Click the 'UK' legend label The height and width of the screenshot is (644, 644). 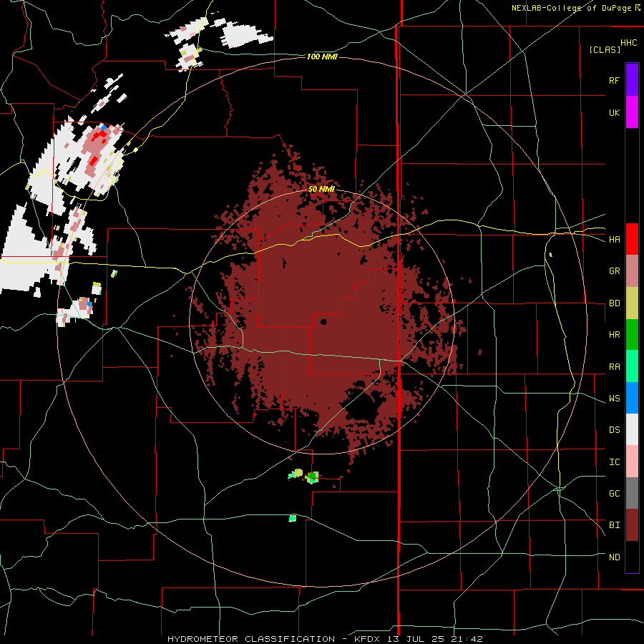[x=614, y=113]
